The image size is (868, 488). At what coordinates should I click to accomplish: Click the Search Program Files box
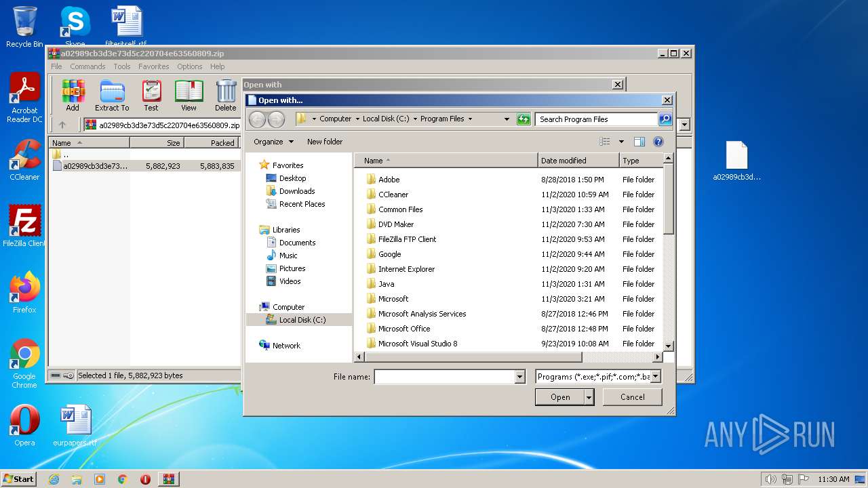[597, 119]
